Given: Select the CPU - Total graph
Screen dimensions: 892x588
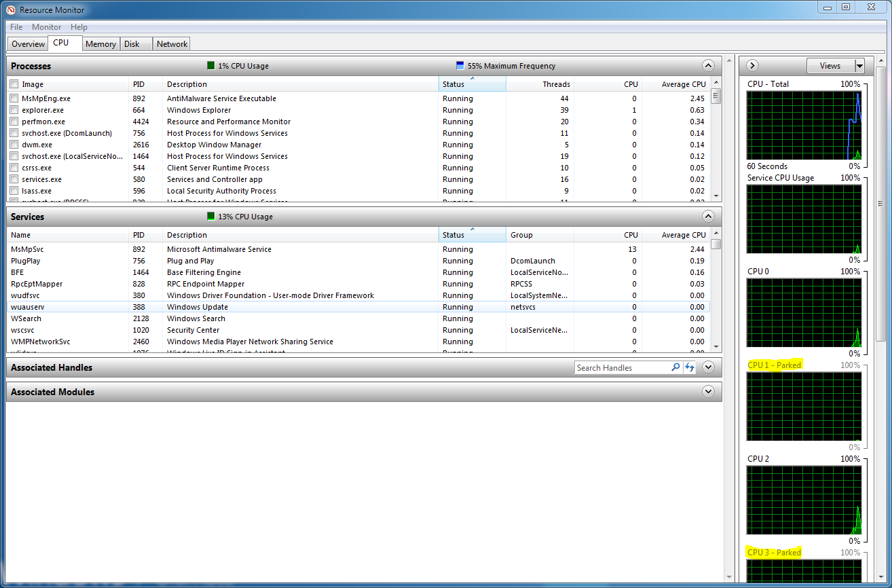Looking at the screenshot, I should click(x=804, y=124).
